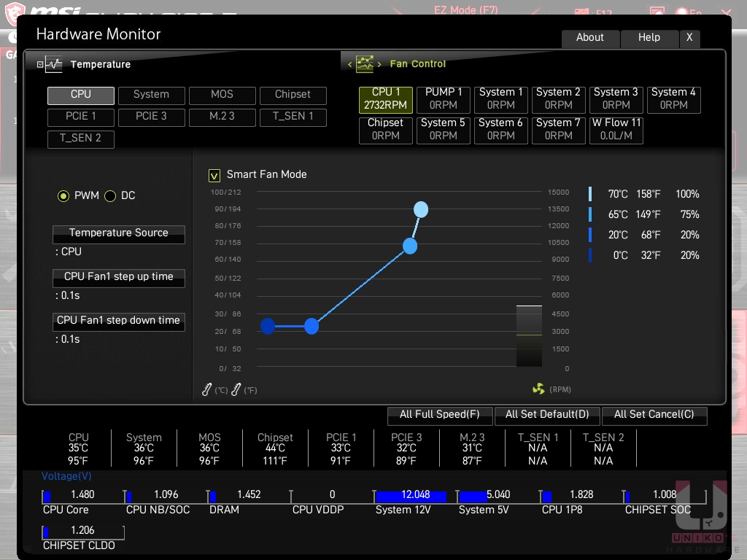
Task: Click All Set Cancel(C) button
Action: pyautogui.click(x=654, y=415)
